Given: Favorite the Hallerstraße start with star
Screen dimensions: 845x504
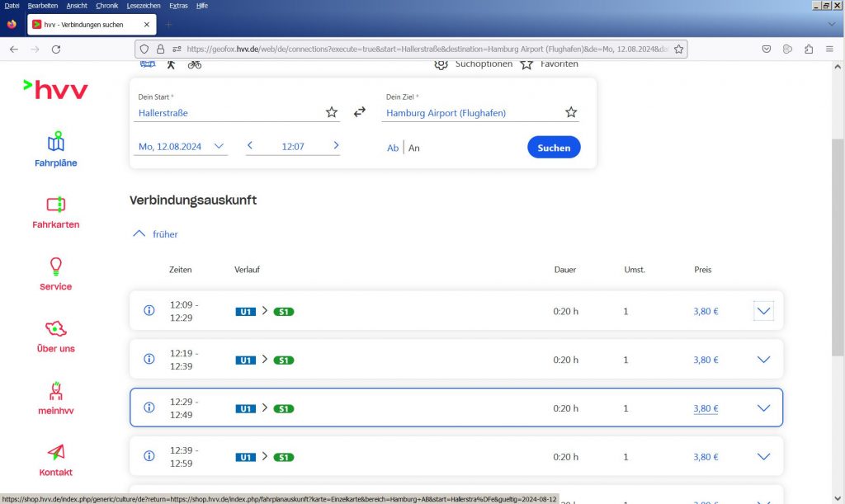Looking at the screenshot, I should coord(332,112).
